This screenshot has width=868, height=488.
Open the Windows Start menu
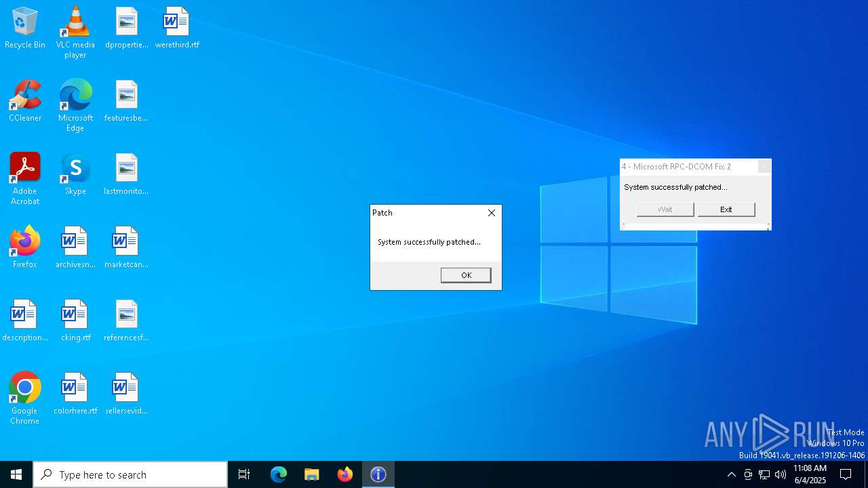(x=16, y=474)
